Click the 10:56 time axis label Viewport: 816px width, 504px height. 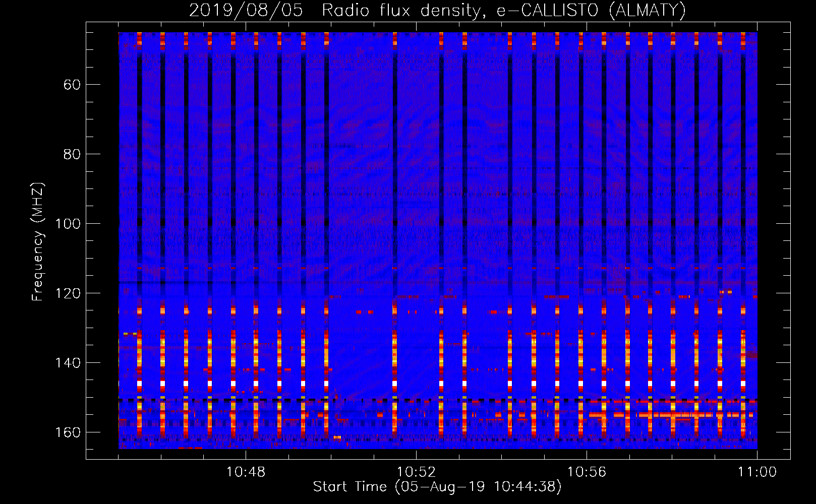(587, 472)
